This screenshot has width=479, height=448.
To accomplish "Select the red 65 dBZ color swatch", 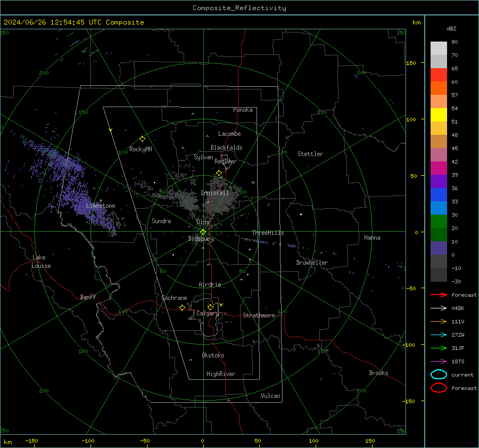I will [439, 75].
